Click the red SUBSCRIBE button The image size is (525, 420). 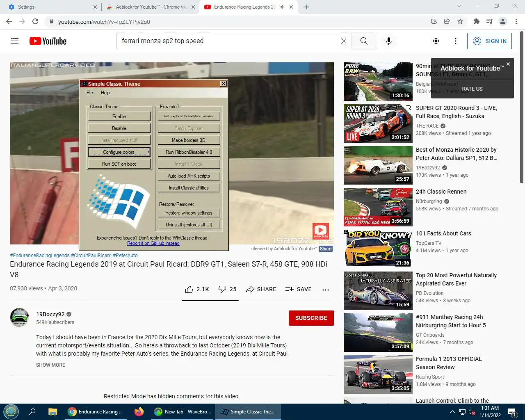[311, 318]
